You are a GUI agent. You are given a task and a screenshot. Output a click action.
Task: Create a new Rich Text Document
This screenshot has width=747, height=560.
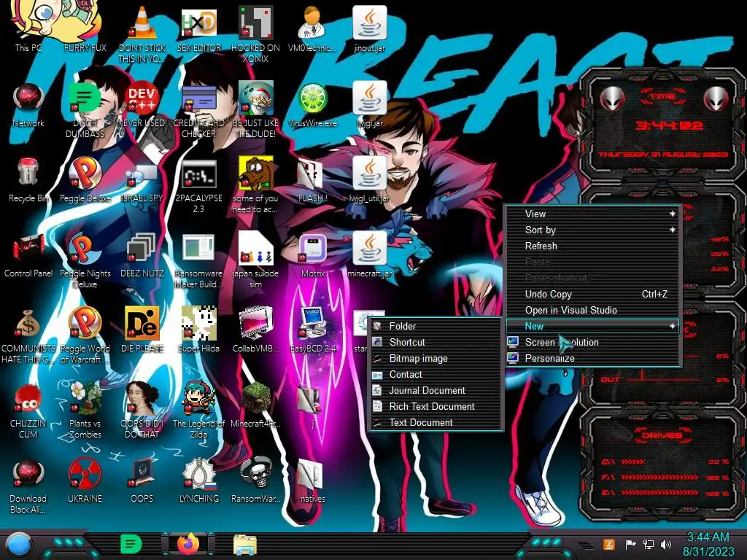coord(436,407)
